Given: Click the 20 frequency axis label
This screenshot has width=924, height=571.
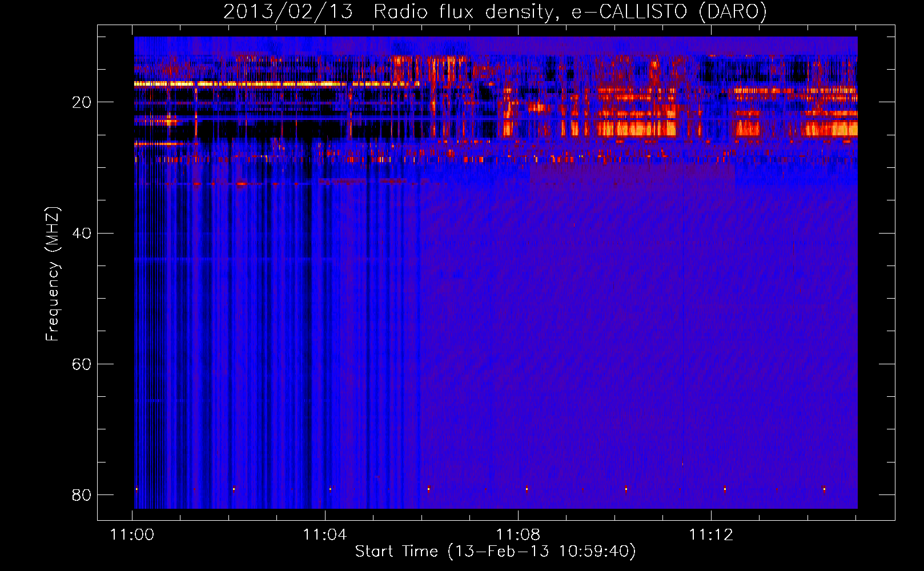Looking at the screenshot, I should (x=81, y=103).
